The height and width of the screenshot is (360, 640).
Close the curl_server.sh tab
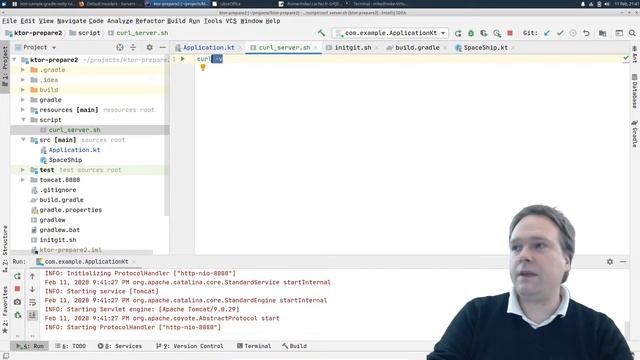coord(316,48)
